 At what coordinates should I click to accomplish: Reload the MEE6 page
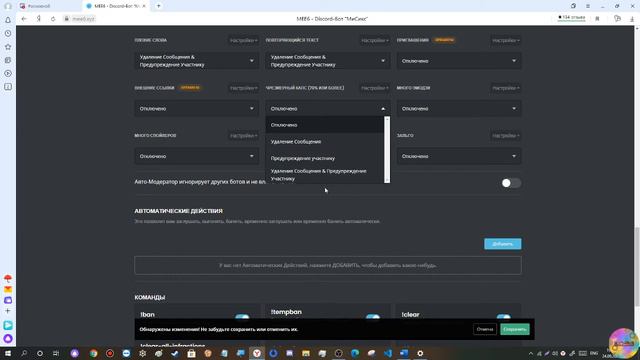click(53, 19)
